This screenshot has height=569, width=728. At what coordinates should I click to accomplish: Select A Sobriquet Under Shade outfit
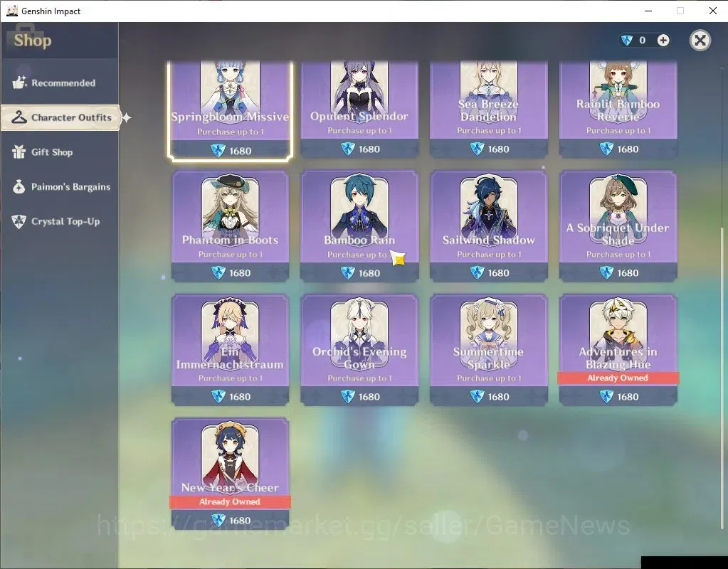(x=618, y=226)
